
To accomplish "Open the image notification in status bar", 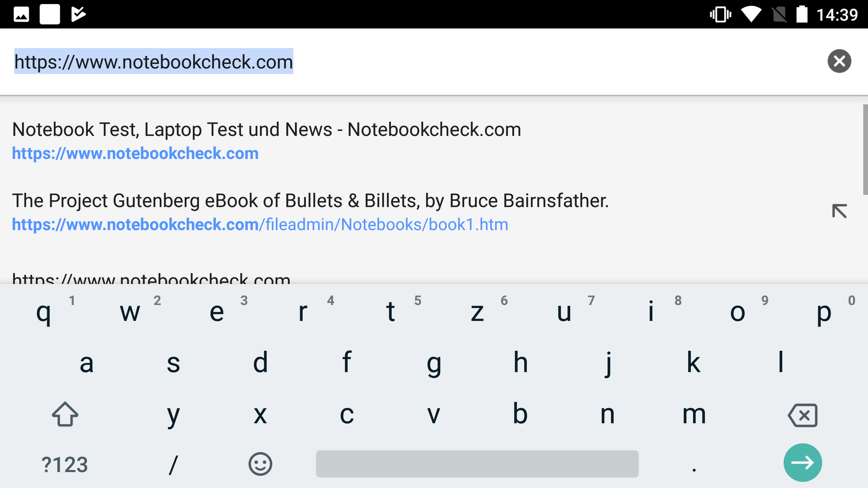I will [x=21, y=14].
